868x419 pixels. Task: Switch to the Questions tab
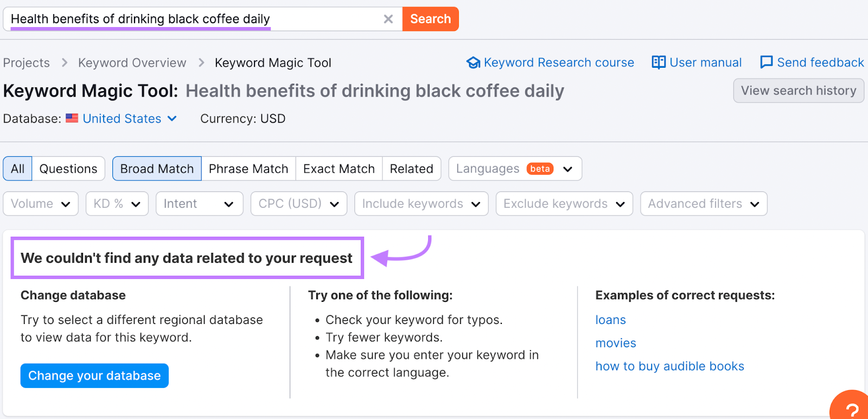(x=68, y=169)
